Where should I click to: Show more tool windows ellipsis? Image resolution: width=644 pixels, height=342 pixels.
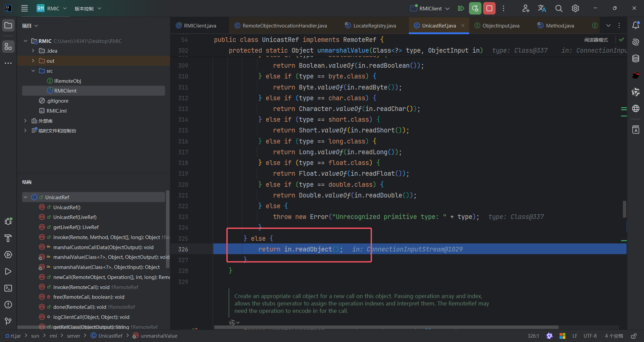pos(8,63)
